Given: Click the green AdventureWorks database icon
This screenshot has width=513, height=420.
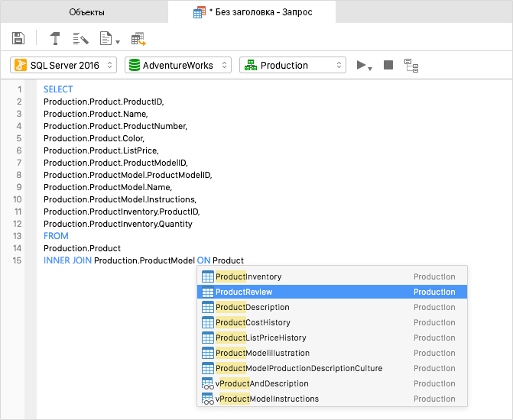Looking at the screenshot, I should pos(134,65).
